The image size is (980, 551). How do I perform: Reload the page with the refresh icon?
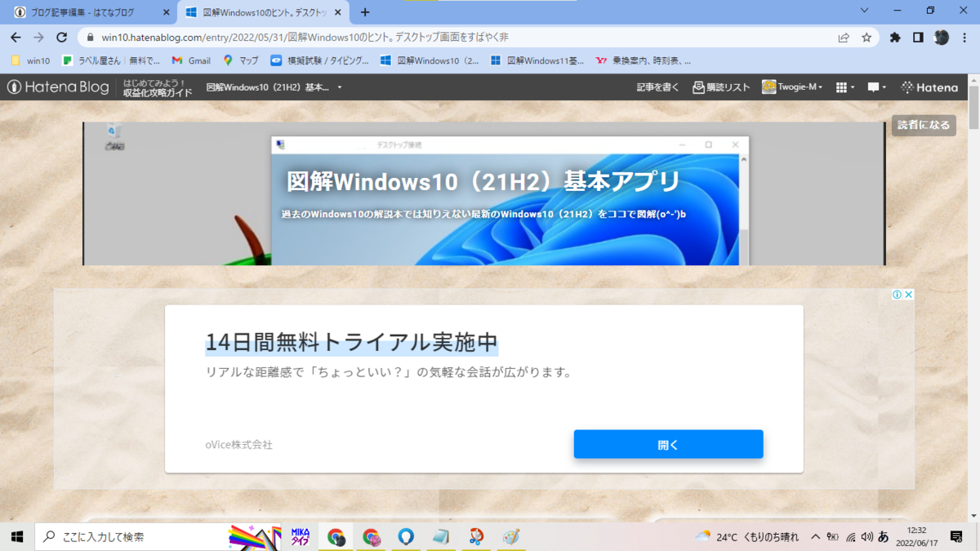[x=61, y=38]
